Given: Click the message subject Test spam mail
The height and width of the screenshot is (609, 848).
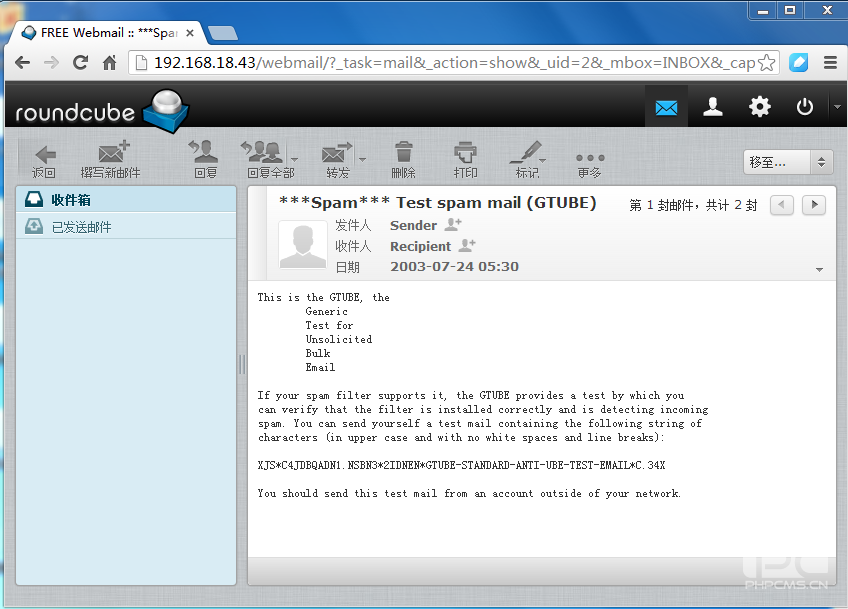Looking at the screenshot, I should [438, 203].
